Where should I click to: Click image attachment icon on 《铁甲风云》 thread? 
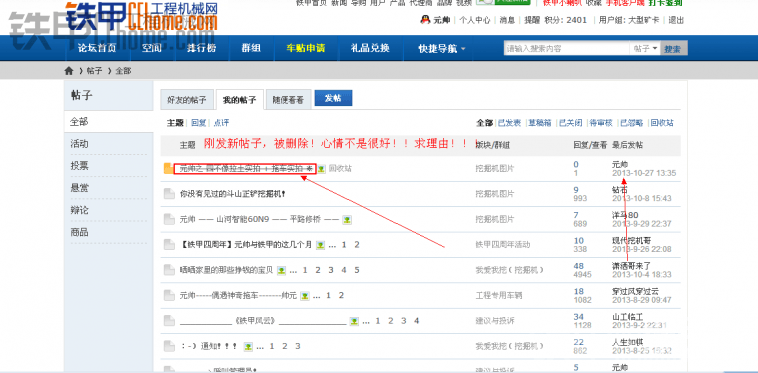click(354, 321)
